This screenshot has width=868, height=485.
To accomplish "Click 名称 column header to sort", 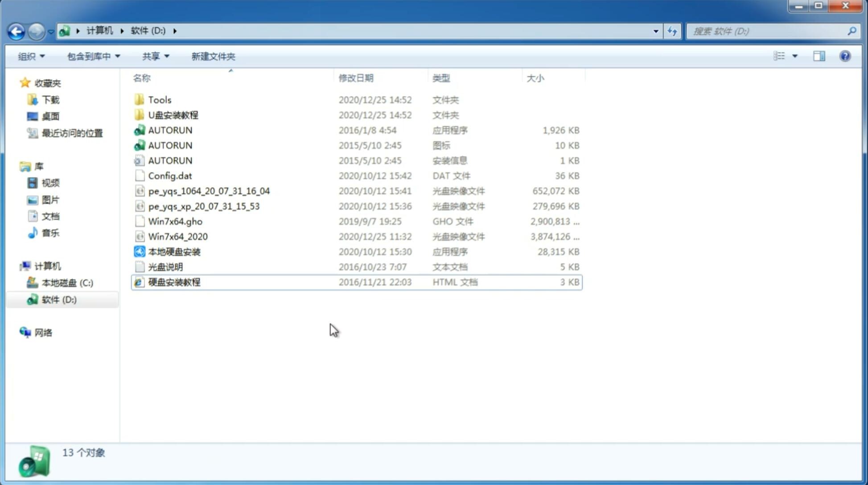I will click(141, 78).
